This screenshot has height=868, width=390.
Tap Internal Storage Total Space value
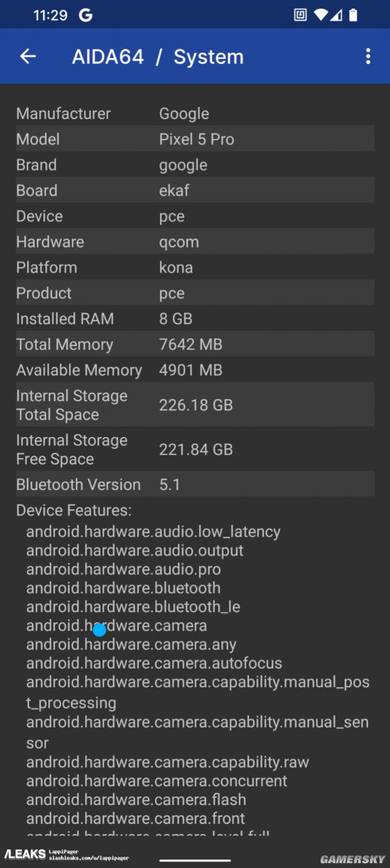(x=196, y=405)
